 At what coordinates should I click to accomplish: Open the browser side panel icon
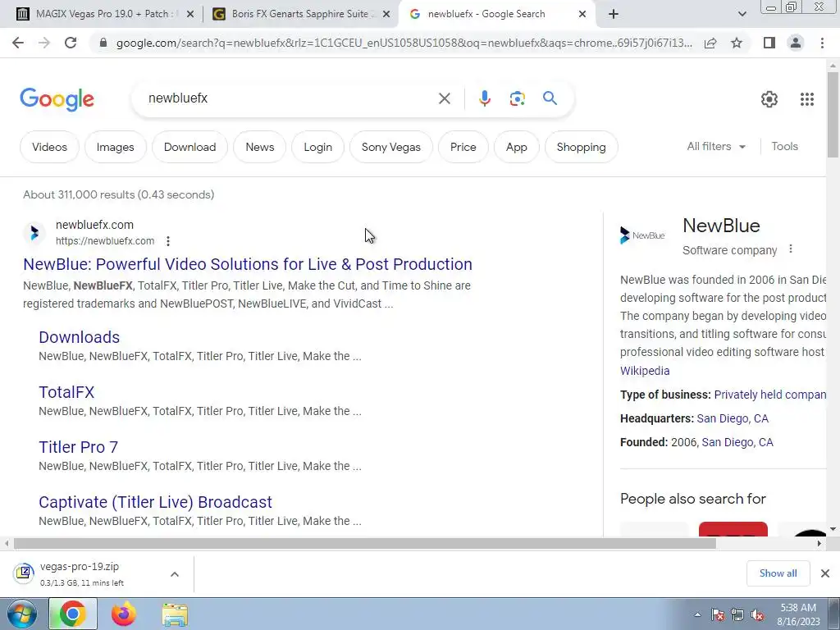pyautogui.click(x=769, y=43)
